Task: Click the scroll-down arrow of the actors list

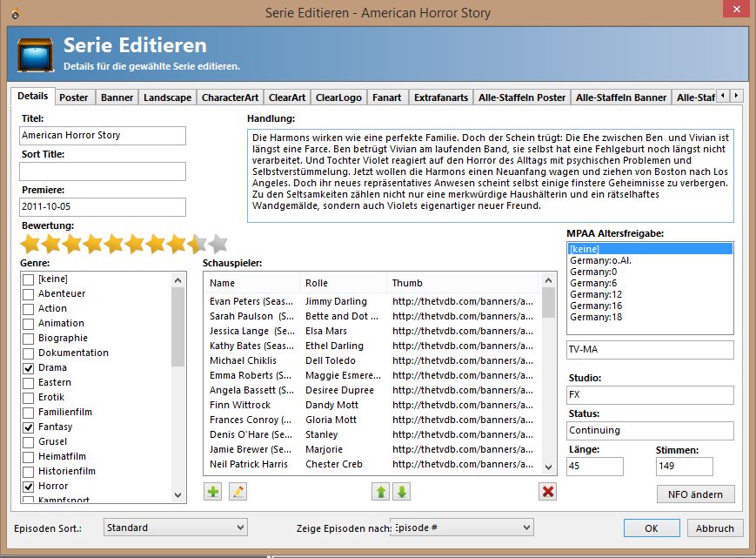Action: click(x=548, y=467)
